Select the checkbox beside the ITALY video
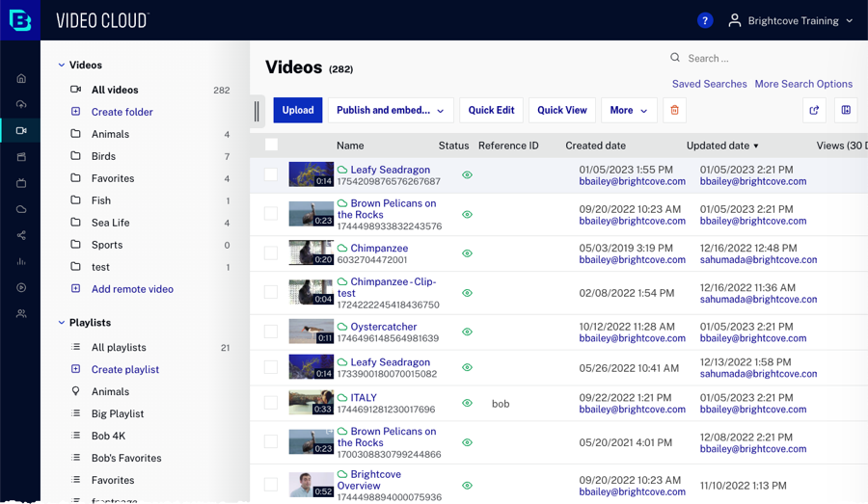This screenshot has height=504, width=868. tap(271, 403)
